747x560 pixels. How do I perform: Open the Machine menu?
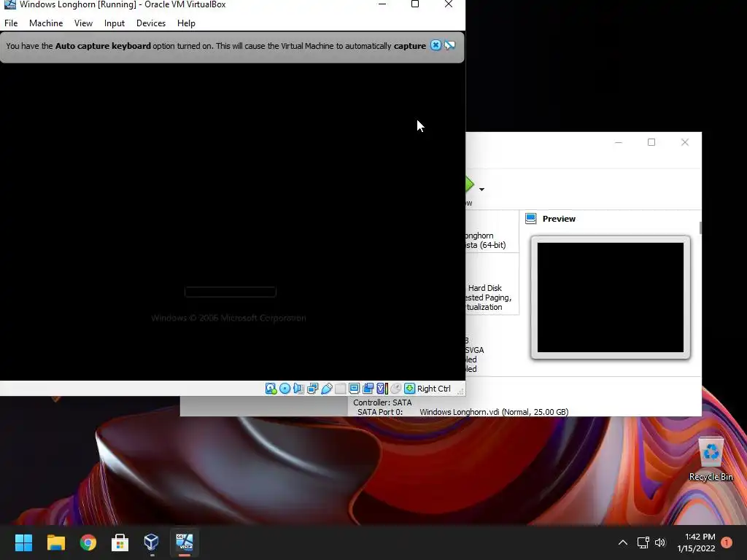pos(46,23)
